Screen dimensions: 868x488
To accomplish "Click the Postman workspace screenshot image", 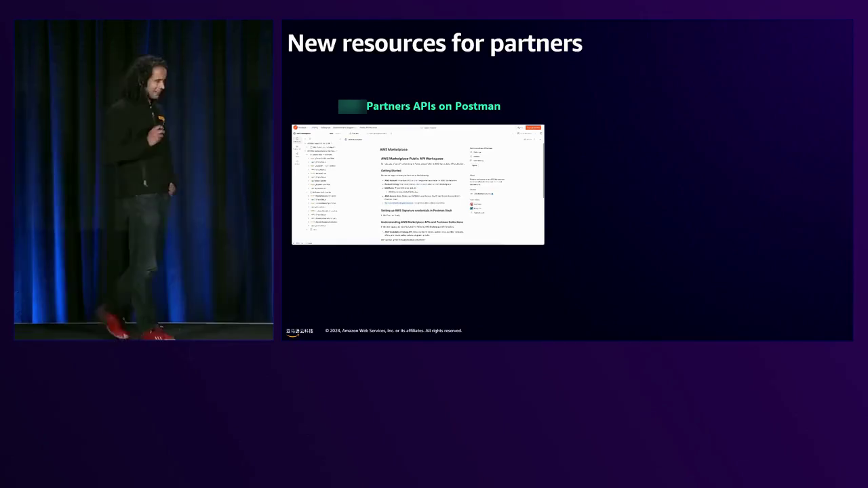I will [x=418, y=184].
